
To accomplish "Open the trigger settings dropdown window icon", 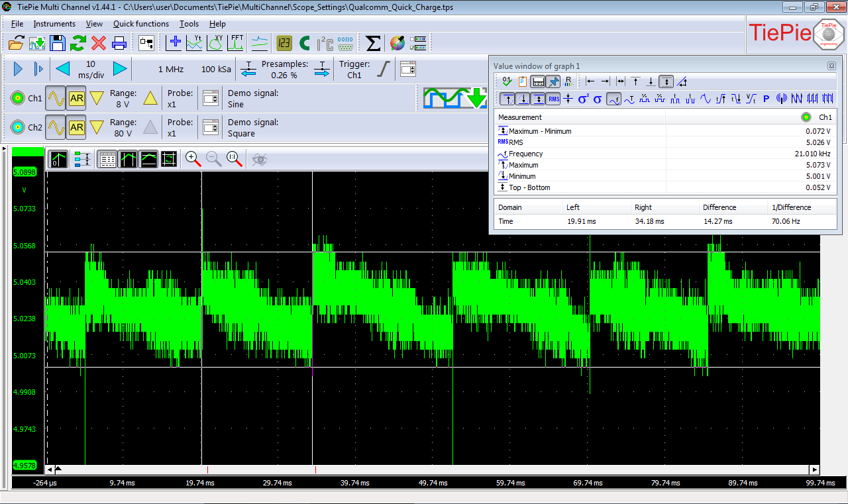I will click(x=408, y=68).
